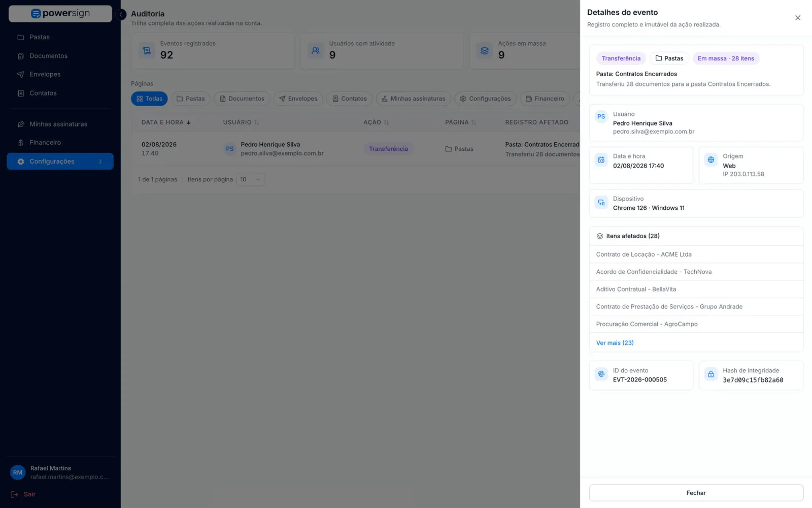The height and width of the screenshot is (508, 812).
Task: Select the Todas filter tab
Action: coord(149,99)
